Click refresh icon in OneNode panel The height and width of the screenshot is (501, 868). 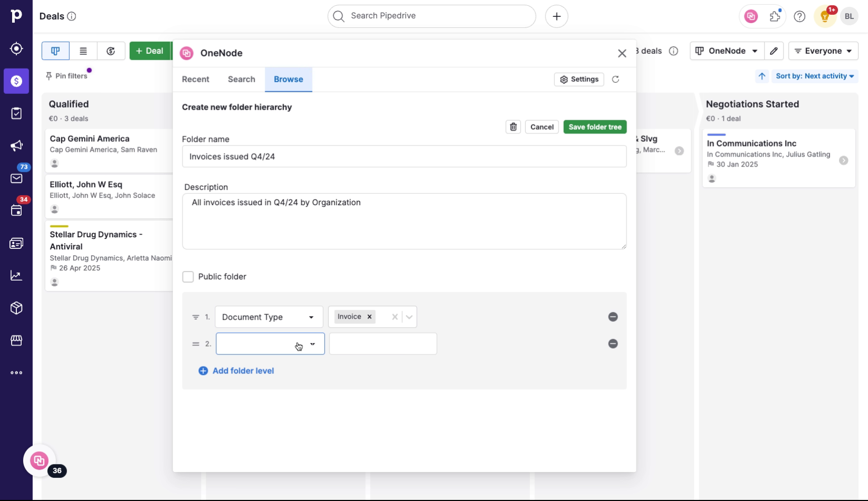click(615, 79)
